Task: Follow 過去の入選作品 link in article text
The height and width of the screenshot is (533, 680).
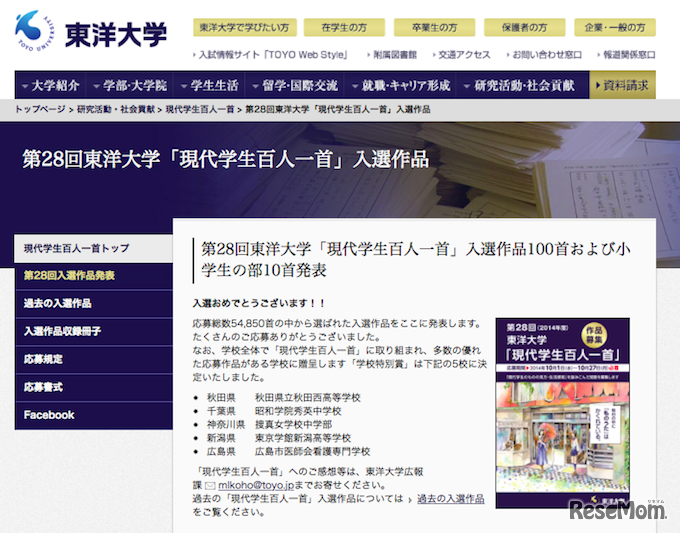Action: tap(451, 499)
